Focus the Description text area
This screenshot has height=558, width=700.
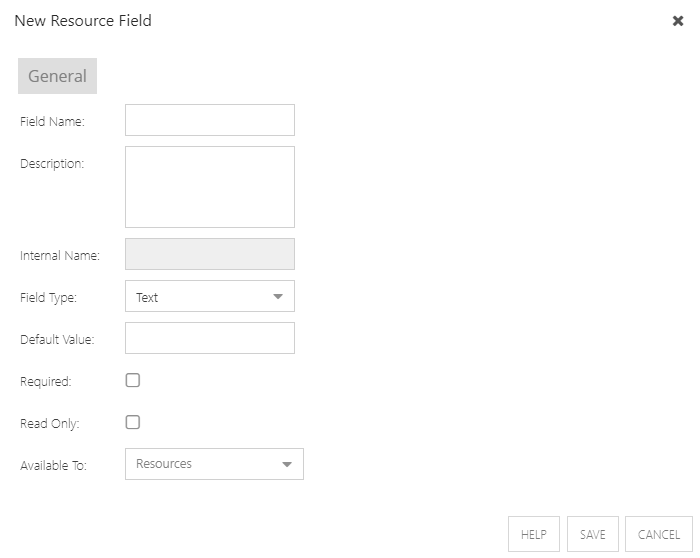pyautogui.click(x=210, y=187)
